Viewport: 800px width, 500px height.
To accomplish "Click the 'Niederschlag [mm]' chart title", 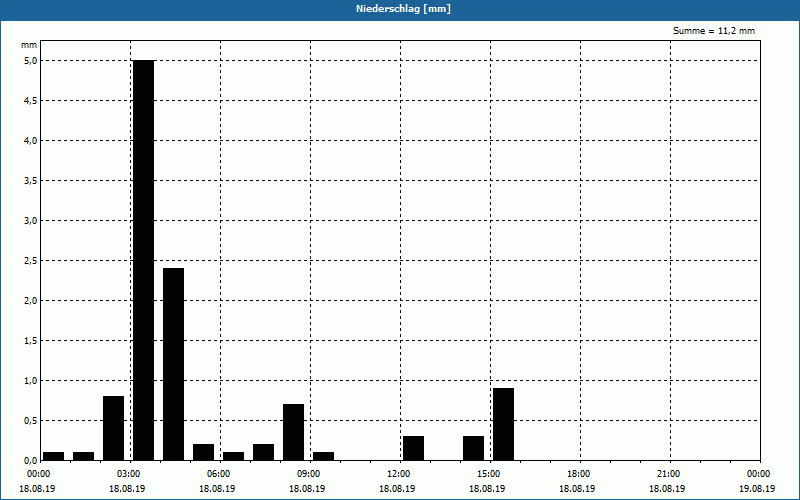I will click(403, 9).
